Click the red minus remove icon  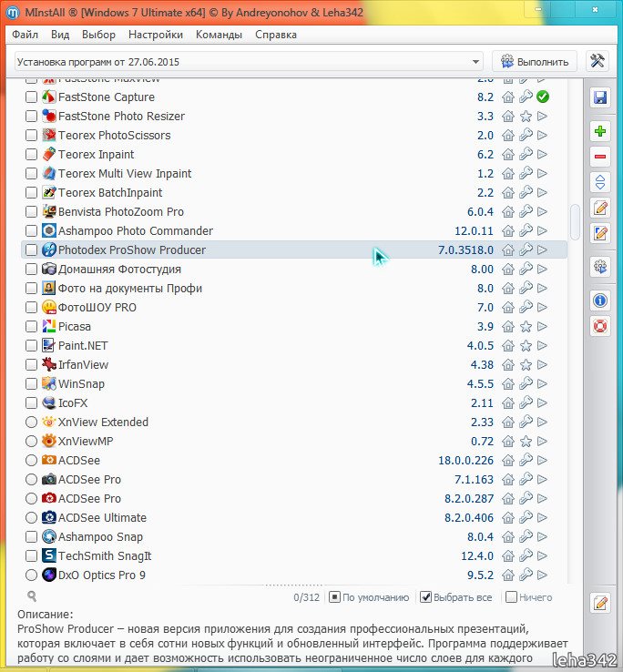[x=600, y=157]
